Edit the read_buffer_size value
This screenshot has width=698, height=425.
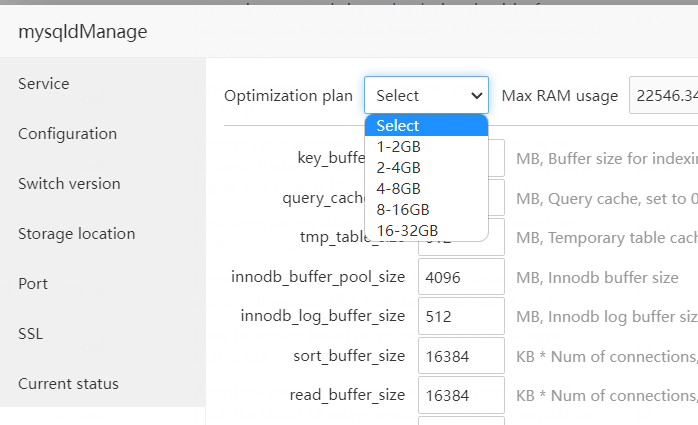coord(460,395)
